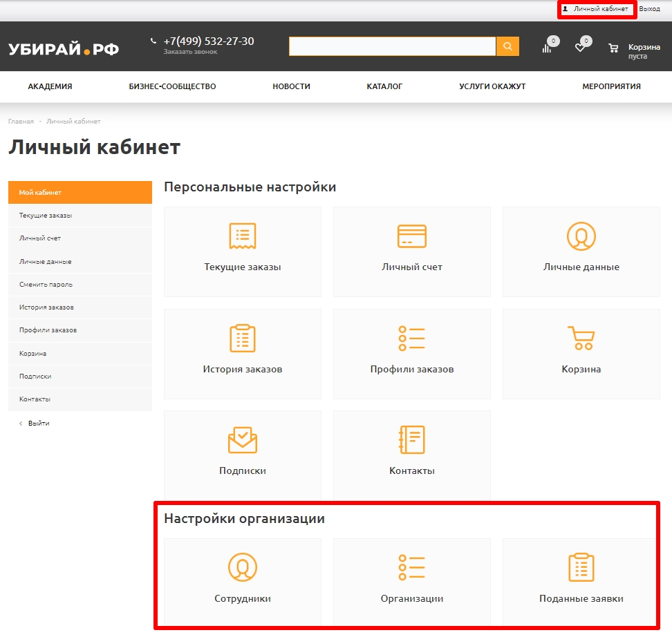Image resolution: width=672 pixels, height=637 pixels.
Task: Click Главная breadcrumb link
Action: click(21, 121)
